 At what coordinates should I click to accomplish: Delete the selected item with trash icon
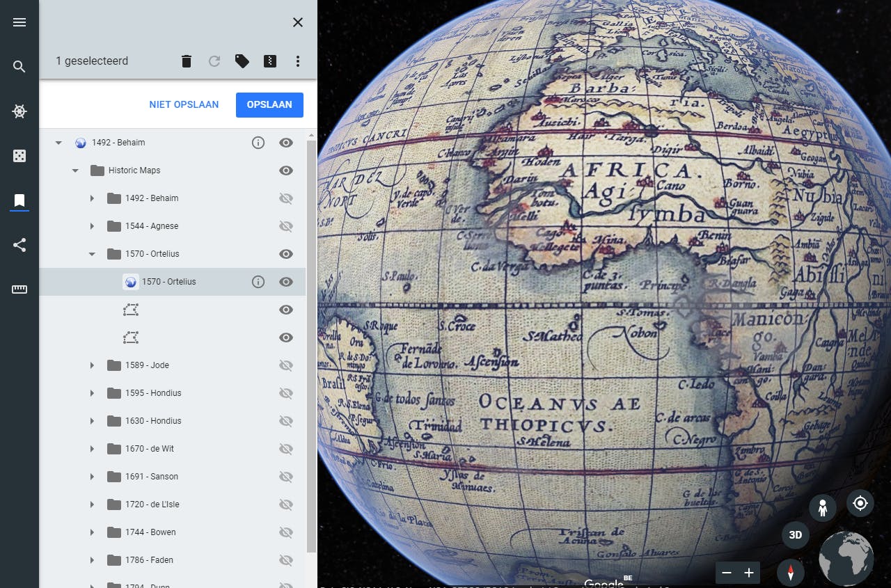pos(187,61)
